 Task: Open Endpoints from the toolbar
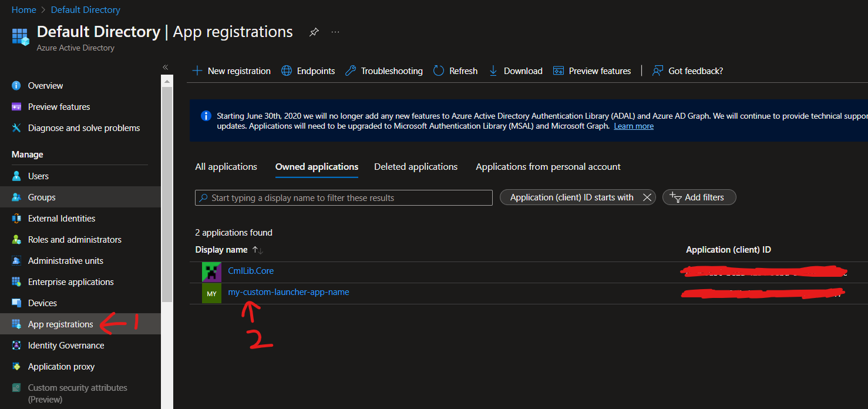coord(308,71)
